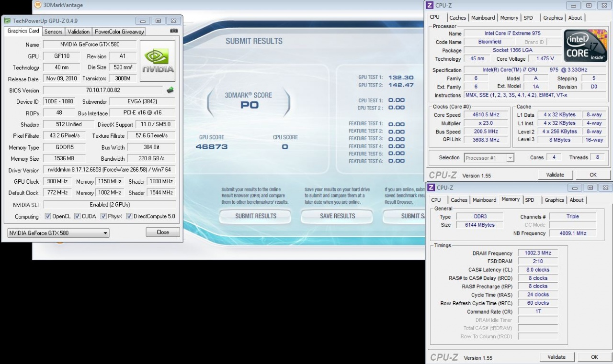Open the Caches tab in top CPU-Z window
This screenshot has height=364, width=613.
pos(458,18)
